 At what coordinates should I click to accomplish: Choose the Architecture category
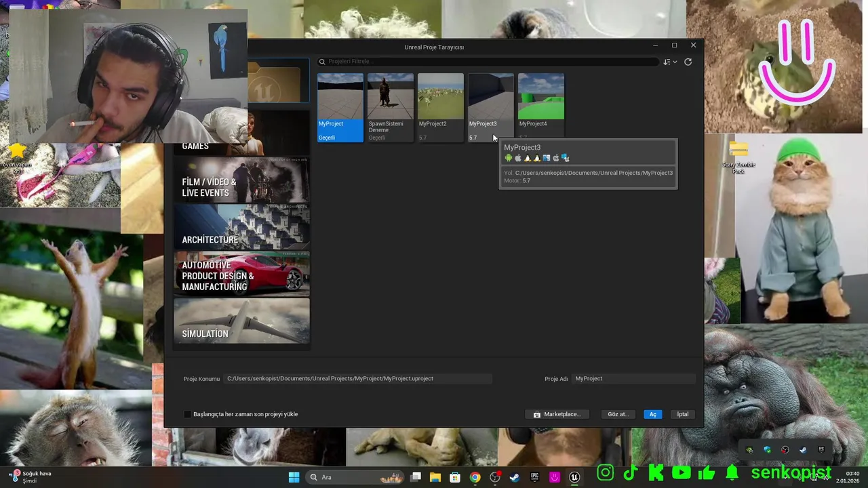(241, 227)
